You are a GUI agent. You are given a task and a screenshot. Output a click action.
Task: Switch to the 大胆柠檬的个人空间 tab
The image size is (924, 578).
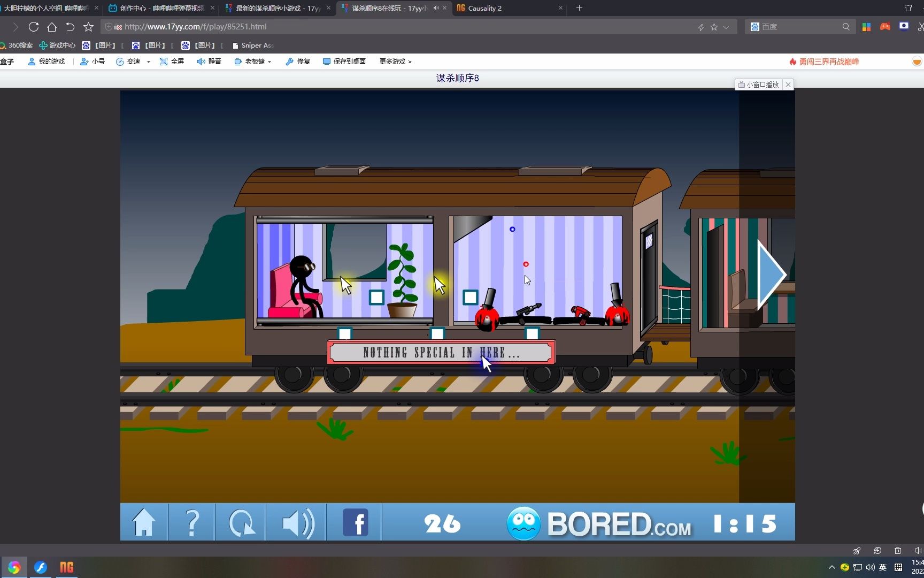pos(47,8)
